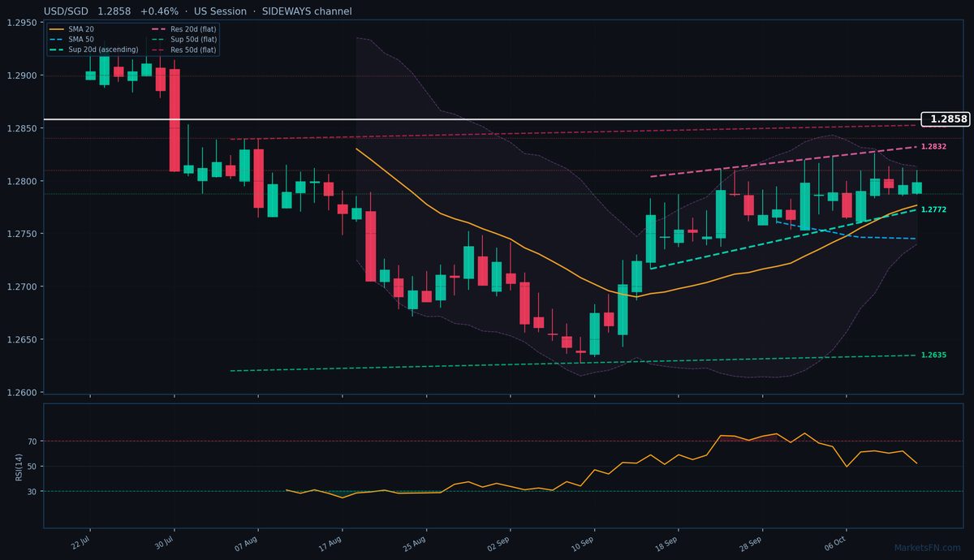Click the green 1.2635 support label
Image resolution: width=974 pixels, height=560 pixels.
933,355
